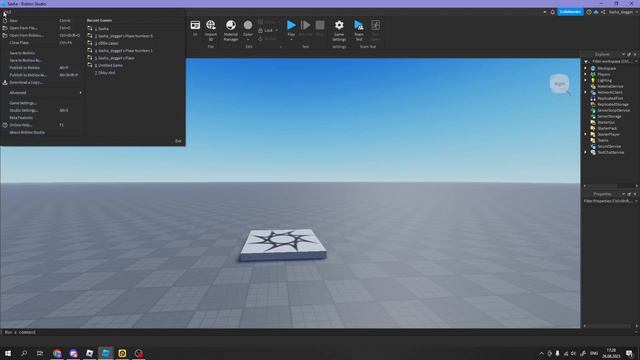Click the Color tool in the Edit group

248,30
